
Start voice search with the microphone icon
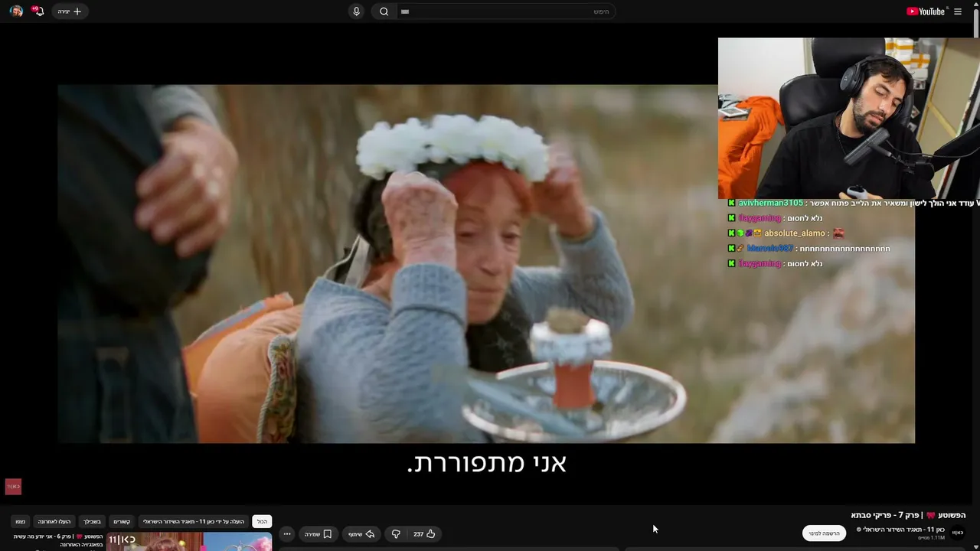(x=356, y=11)
